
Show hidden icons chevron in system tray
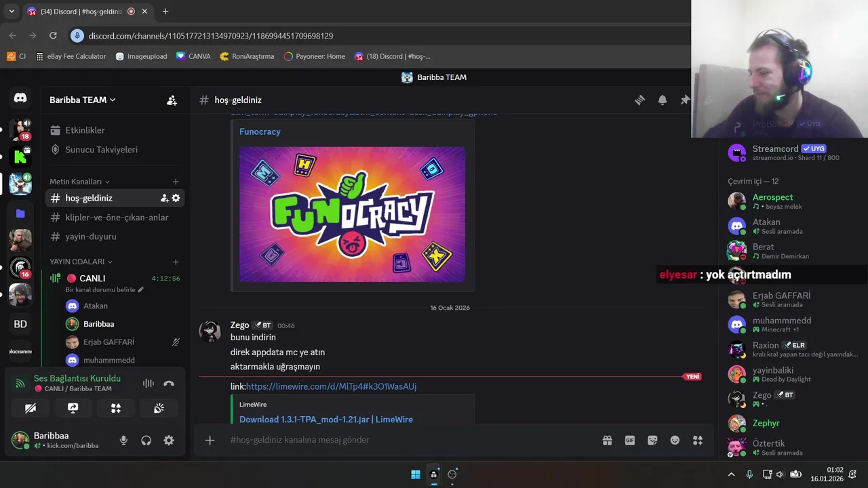[x=731, y=474]
